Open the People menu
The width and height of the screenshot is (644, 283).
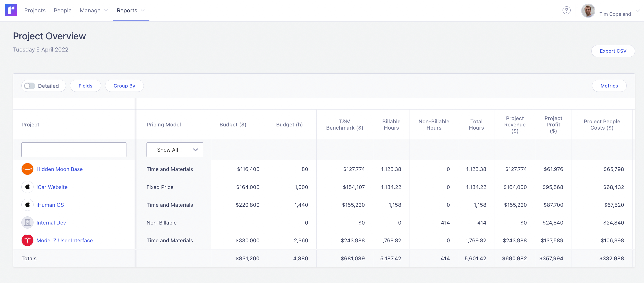click(63, 11)
